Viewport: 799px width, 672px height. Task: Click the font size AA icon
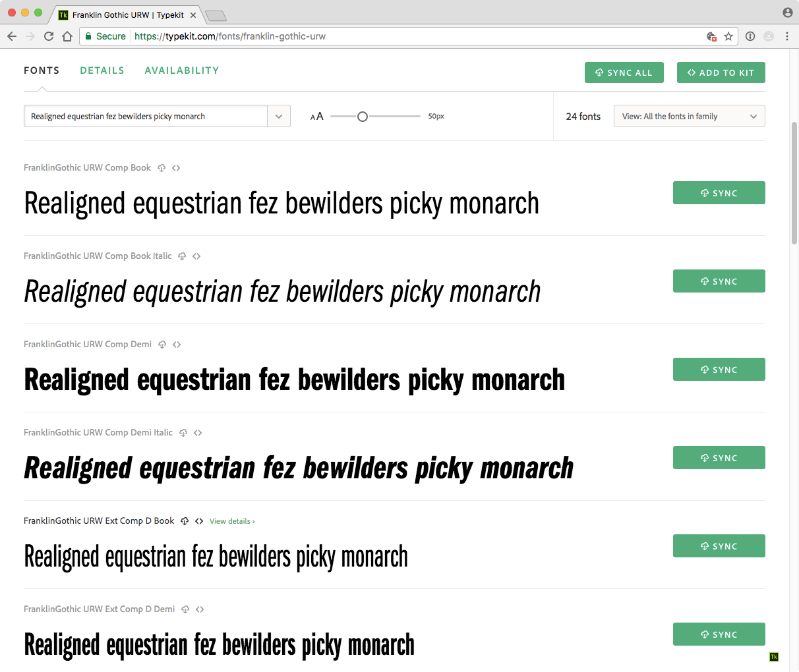click(317, 117)
